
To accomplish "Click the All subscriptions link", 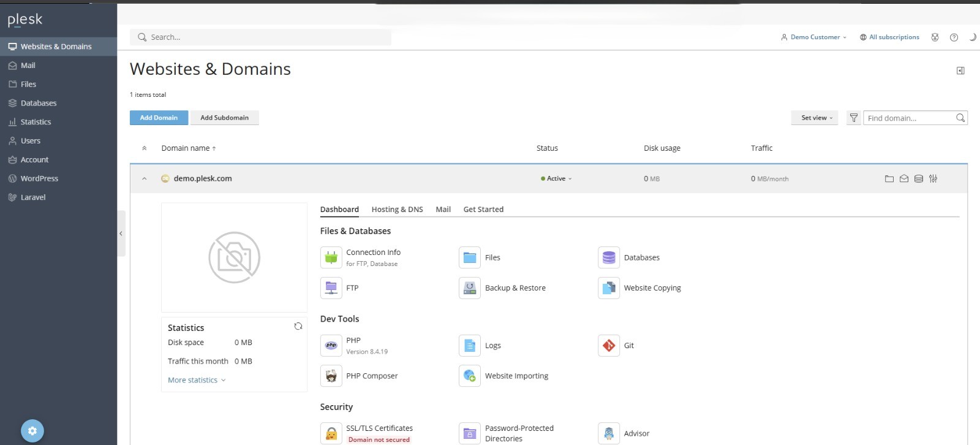I will (889, 37).
